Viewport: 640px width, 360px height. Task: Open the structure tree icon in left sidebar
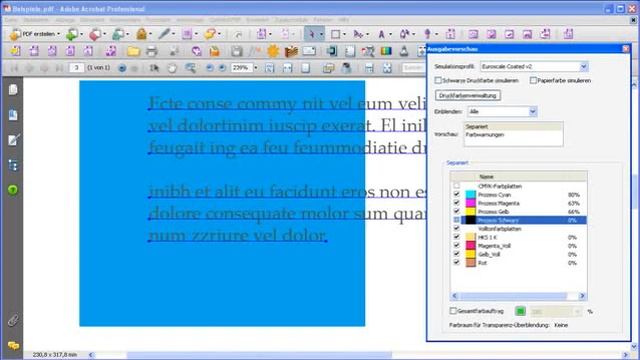pos(13,165)
